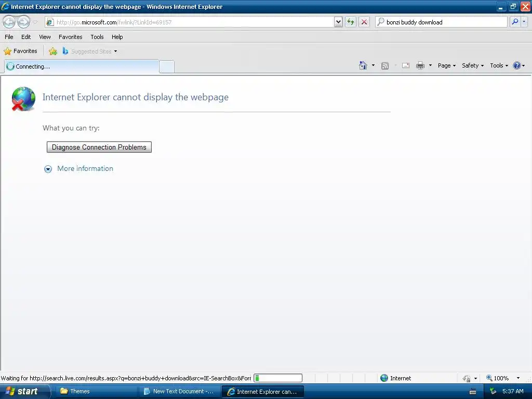
Task: Expand the Home button dropdown arrow
Action: (373, 65)
